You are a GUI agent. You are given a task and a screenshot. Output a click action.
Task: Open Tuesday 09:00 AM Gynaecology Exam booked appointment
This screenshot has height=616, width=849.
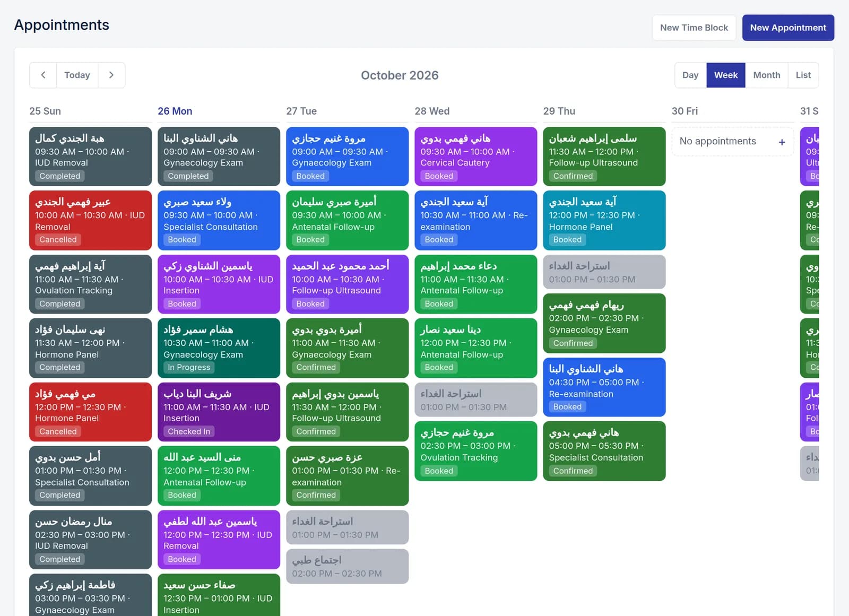(x=347, y=157)
